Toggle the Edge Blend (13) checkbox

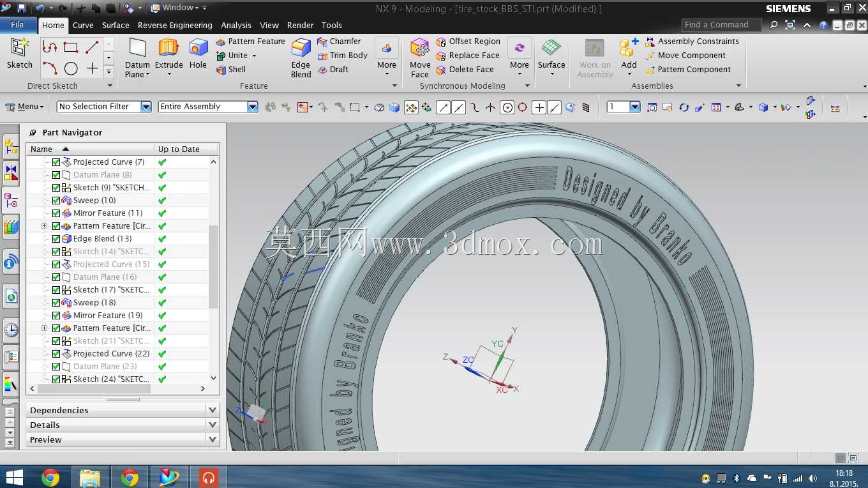pyautogui.click(x=56, y=239)
